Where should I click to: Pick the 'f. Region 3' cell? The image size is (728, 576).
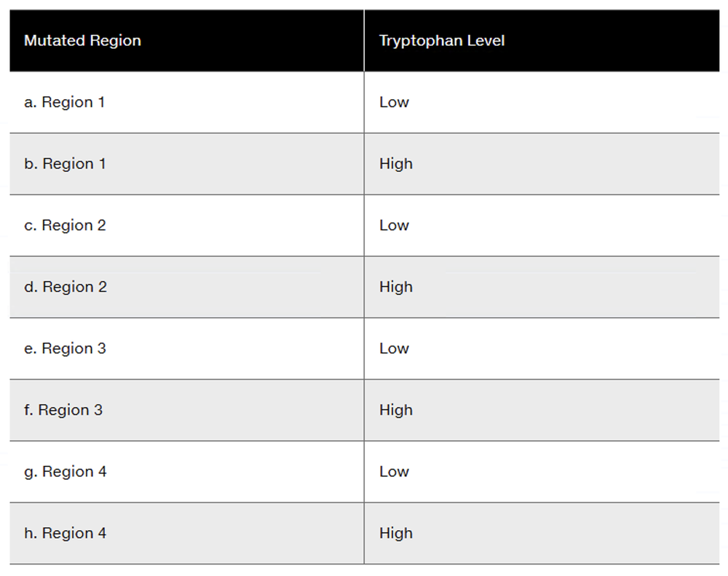(x=63, y=410)
